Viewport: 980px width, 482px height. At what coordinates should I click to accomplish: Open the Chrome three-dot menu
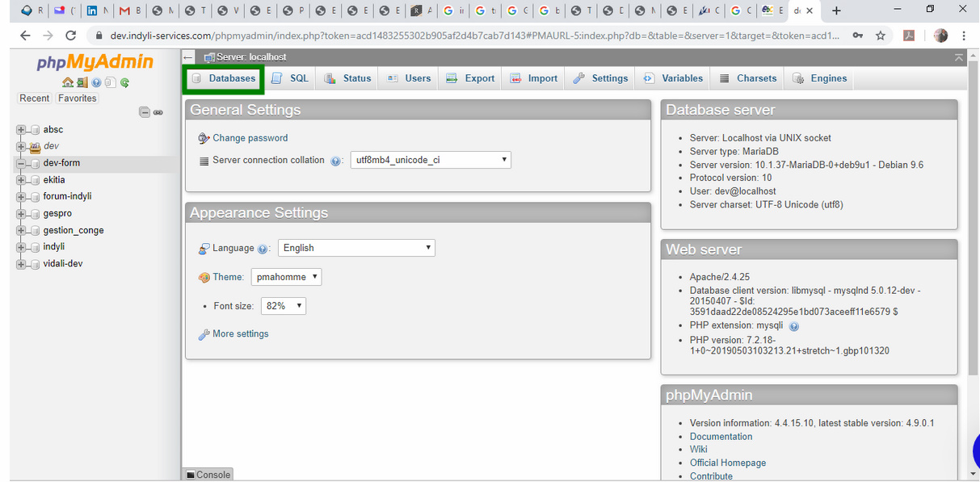tap(965, 36)
